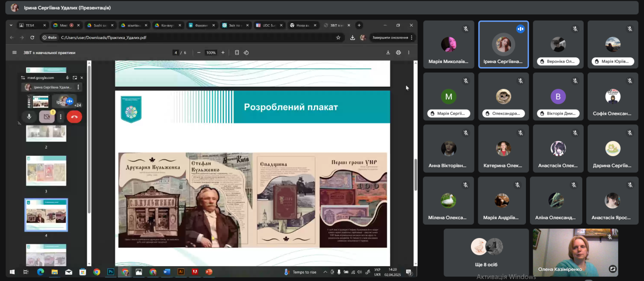Switch to the UDC browser tab
644x281 pixels.
pos(267,26)
